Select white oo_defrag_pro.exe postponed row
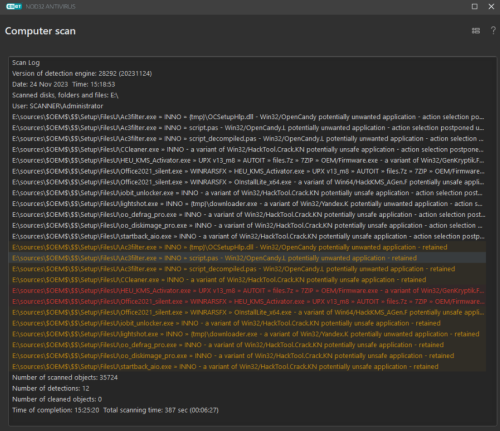The height and width of the screenshot is (431, 500). click(x=248, y=215)
